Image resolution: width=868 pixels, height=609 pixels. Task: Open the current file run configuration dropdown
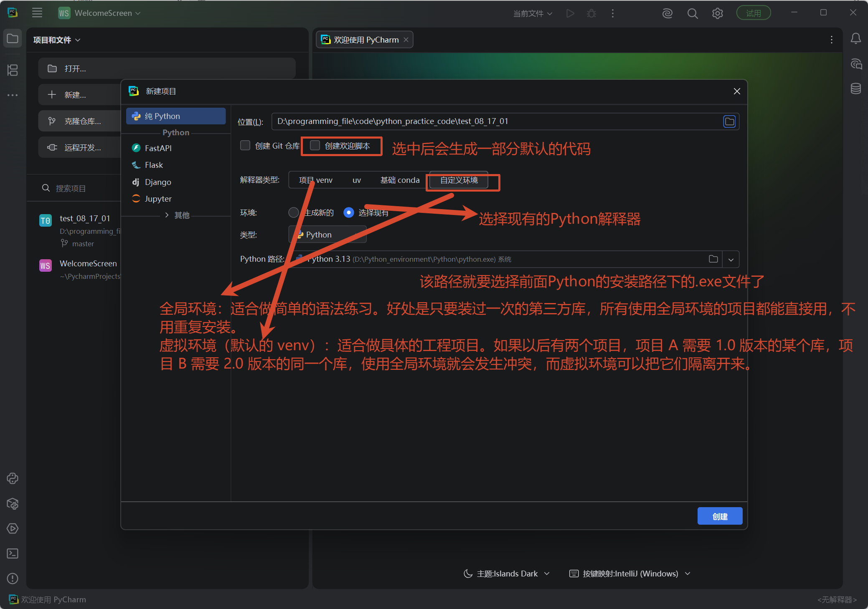click(x=533, y=13)
